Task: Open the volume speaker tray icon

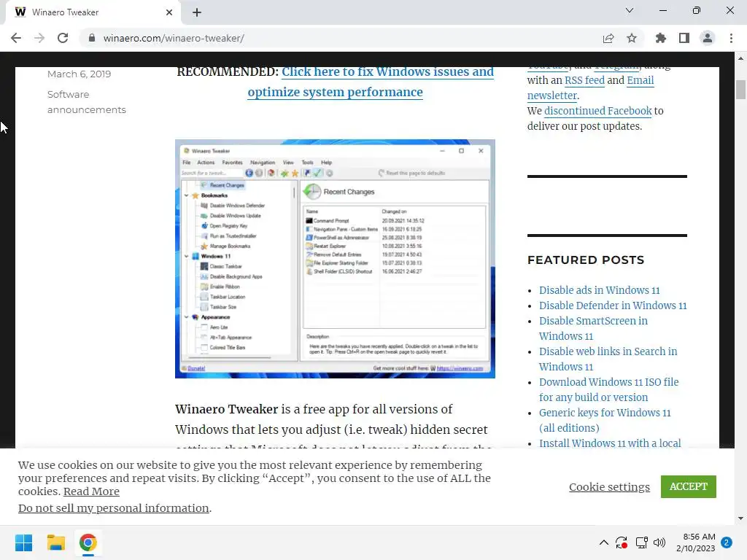Action: 659,542
